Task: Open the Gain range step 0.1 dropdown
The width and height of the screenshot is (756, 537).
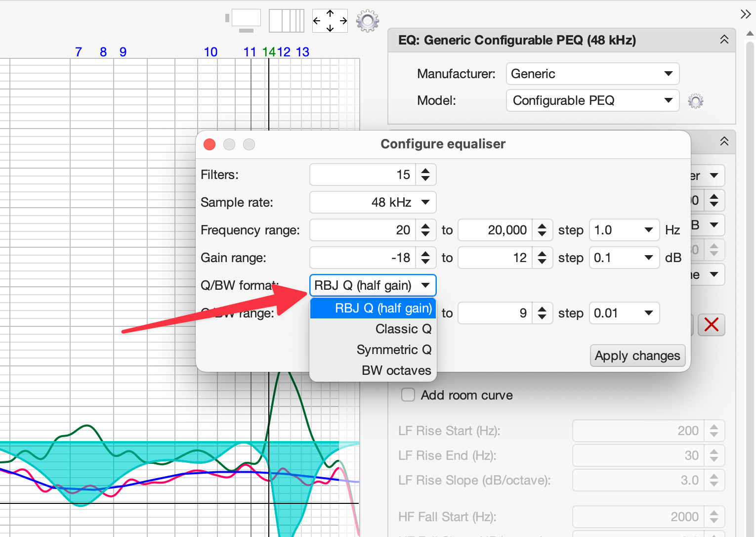Action: (624, 258)
